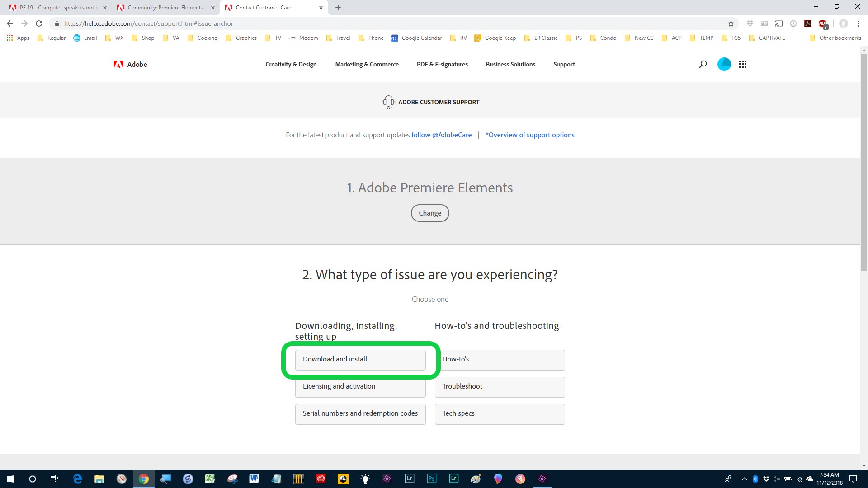Click the taskbar clock showing 7:34 AM
Viewport: 868px width, 488px height.
click(829, 479)
